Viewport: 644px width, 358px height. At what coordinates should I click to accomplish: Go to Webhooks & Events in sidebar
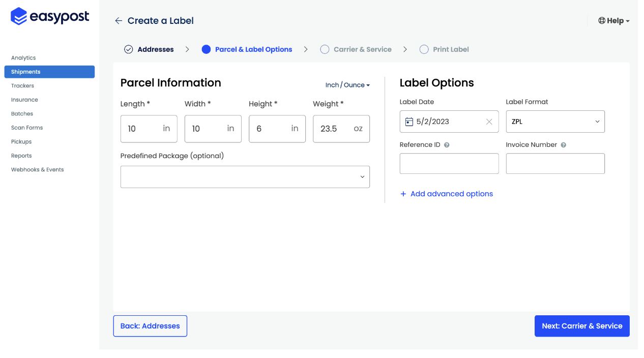coord(38,170)
